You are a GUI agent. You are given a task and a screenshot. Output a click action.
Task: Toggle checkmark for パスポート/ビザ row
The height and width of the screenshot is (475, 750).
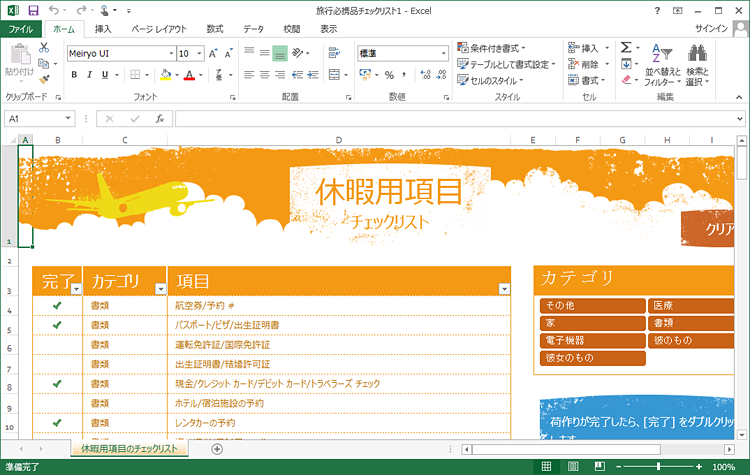pyautogui.click(x=57, y=325)
